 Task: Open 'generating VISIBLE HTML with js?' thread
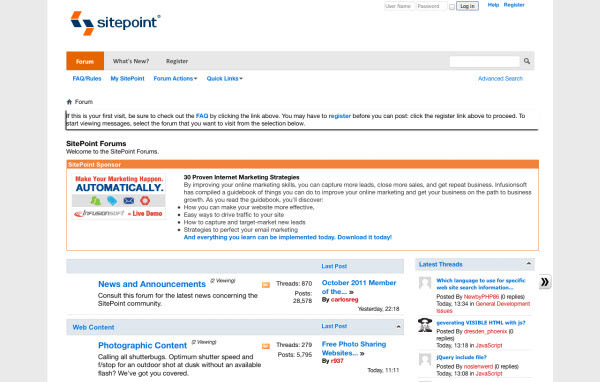481,323
